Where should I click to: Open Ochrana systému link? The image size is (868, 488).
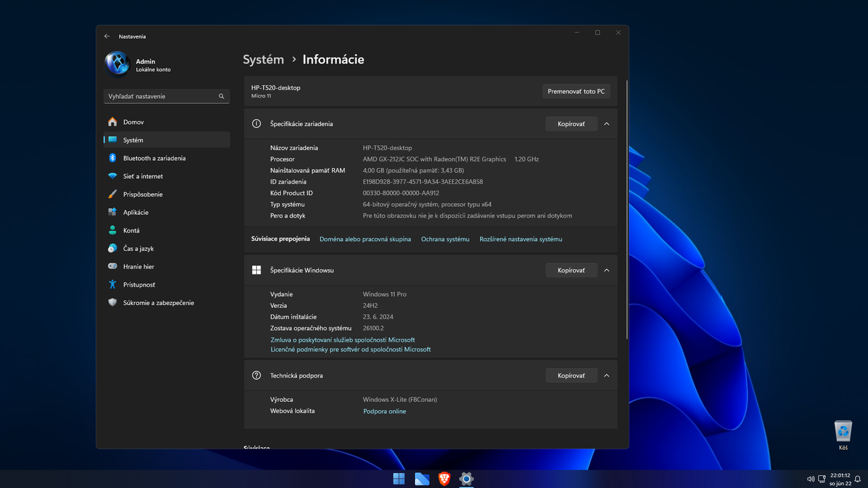[x=445, y=239]
